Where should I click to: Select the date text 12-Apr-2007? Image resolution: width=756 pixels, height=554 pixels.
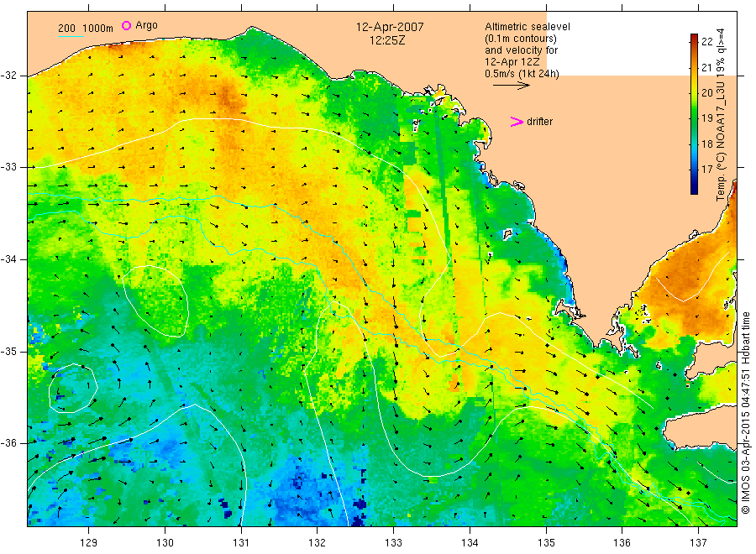[x=390, y=27]
